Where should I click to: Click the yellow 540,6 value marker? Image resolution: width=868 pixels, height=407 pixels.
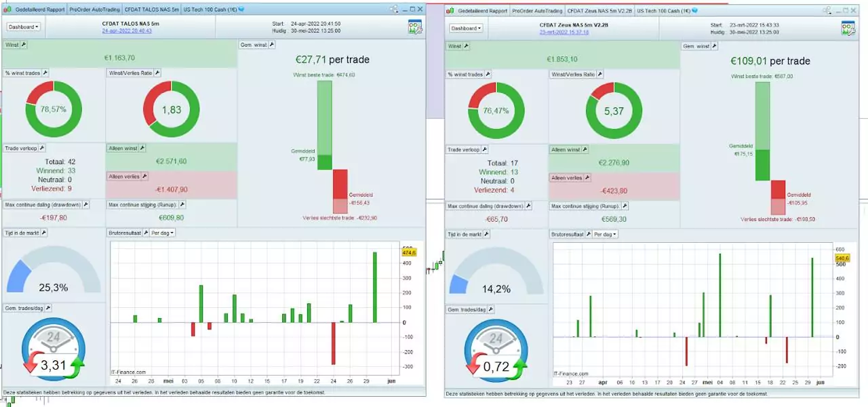pyautogui.click(x=842, y=258)
